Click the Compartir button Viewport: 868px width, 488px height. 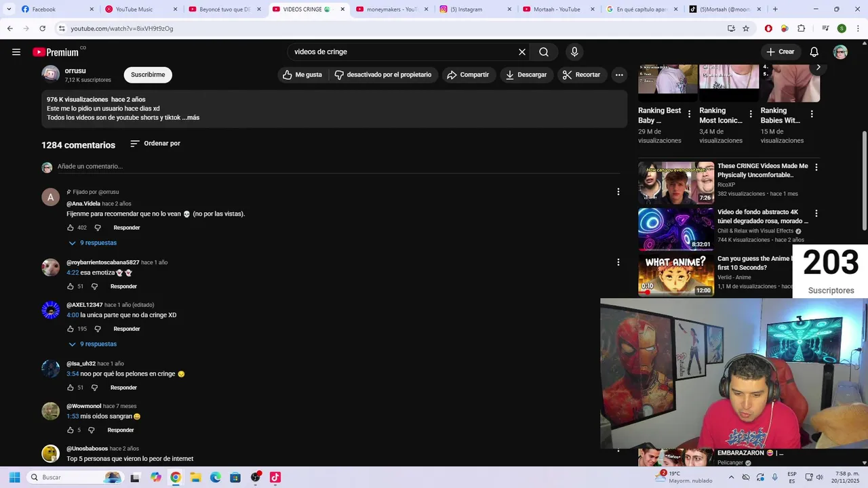(x=468, y=75)
